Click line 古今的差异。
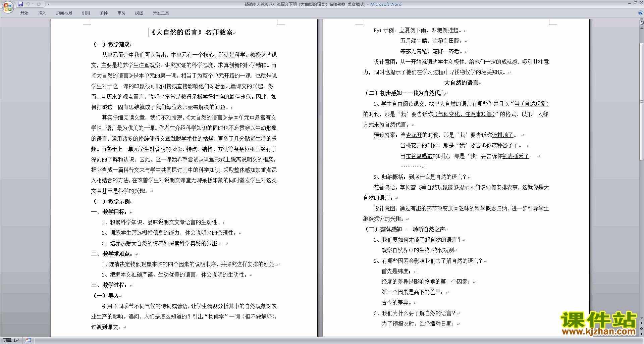The height and width of the screenshot is (344, 644). [x=396, y=302]
